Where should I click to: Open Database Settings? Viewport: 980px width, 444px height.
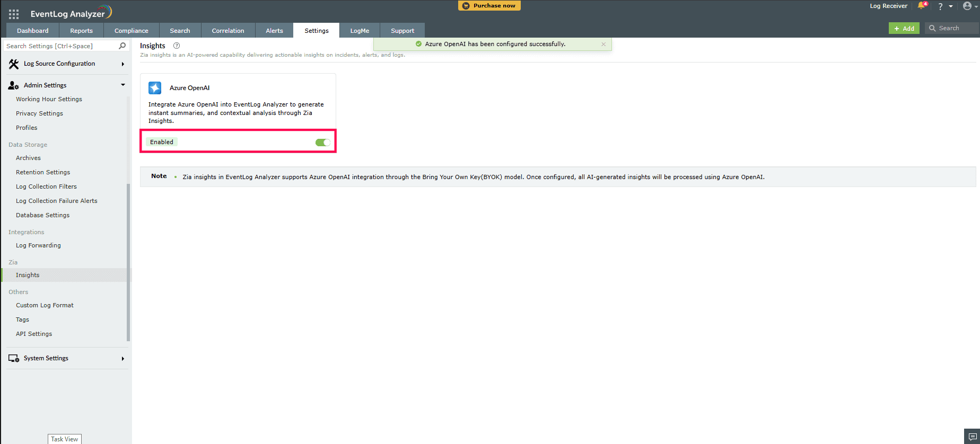click(x=42, y=215)
